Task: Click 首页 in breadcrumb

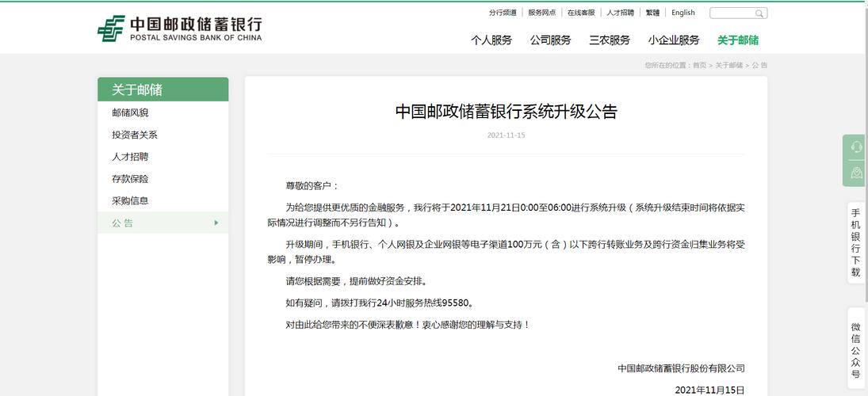Action: (700, 65)
